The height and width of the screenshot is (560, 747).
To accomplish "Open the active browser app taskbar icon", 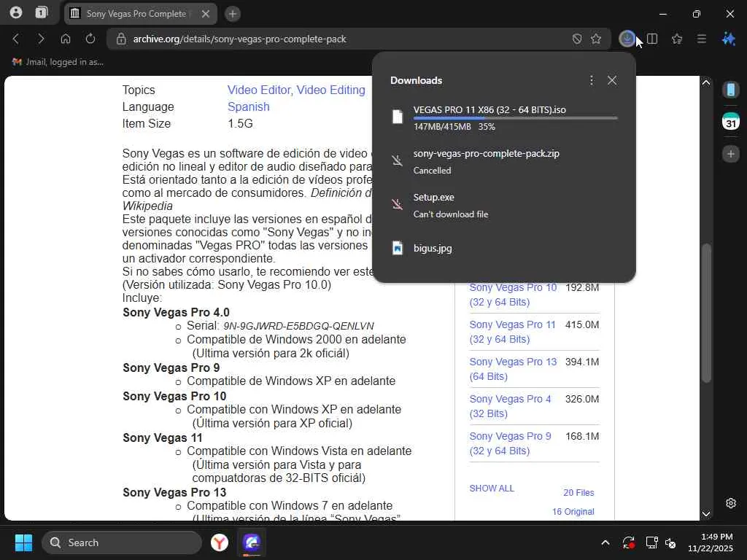I will tap(252, 542).
